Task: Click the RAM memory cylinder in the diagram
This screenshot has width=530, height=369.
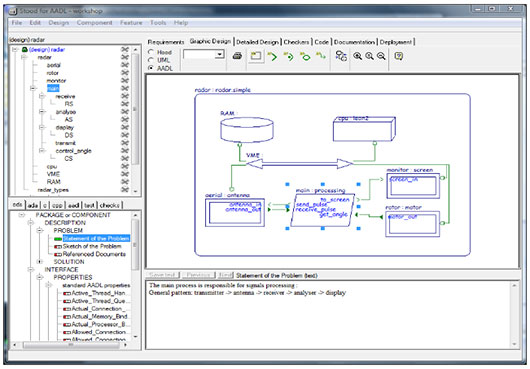Action: [247, 130]
